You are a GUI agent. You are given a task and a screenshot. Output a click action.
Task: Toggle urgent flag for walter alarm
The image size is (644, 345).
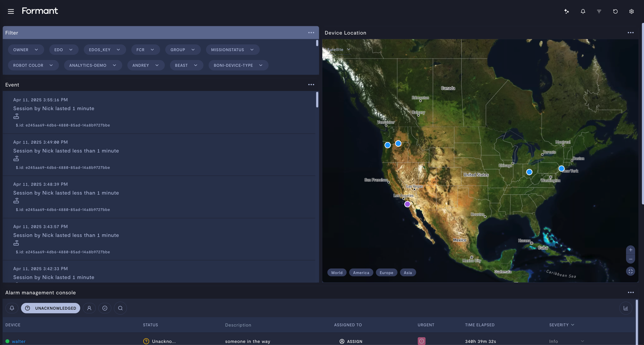tap(421, 341)
